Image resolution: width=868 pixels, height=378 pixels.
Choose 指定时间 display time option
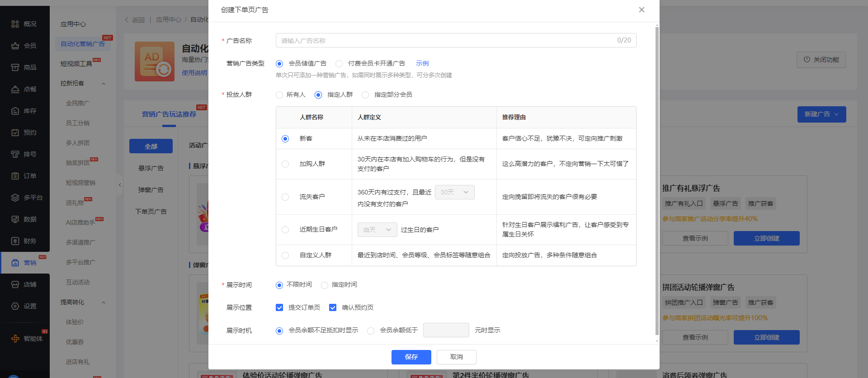(x=325, y=285)
